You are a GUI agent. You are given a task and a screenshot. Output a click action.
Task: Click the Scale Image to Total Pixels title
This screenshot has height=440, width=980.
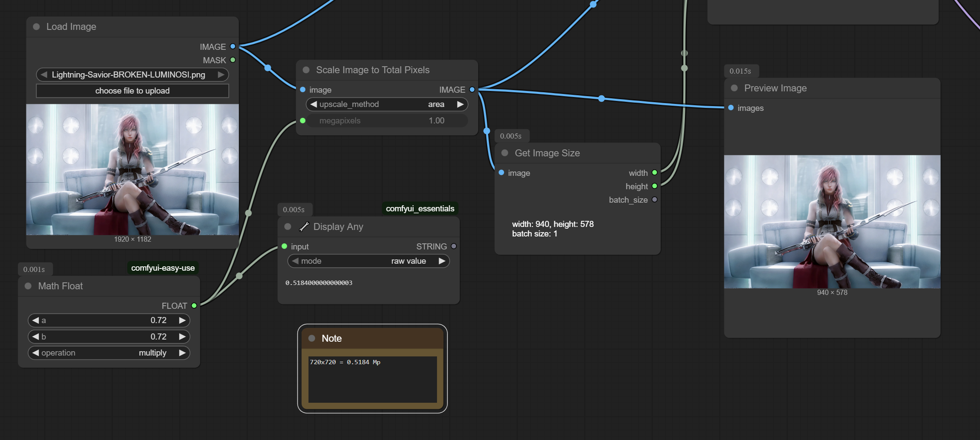click(x=373, y=70)
